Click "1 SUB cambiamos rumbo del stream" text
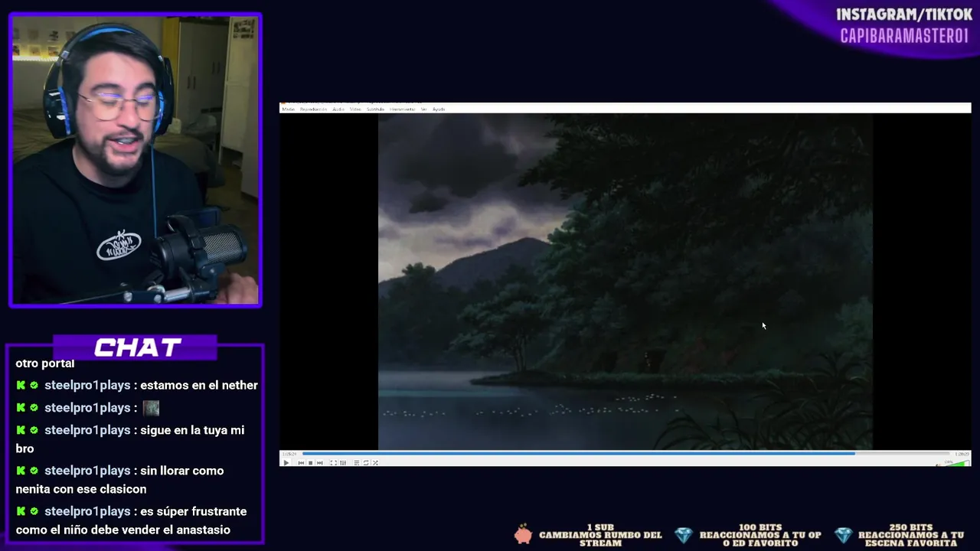980x551 pixels. click(600, 535)
